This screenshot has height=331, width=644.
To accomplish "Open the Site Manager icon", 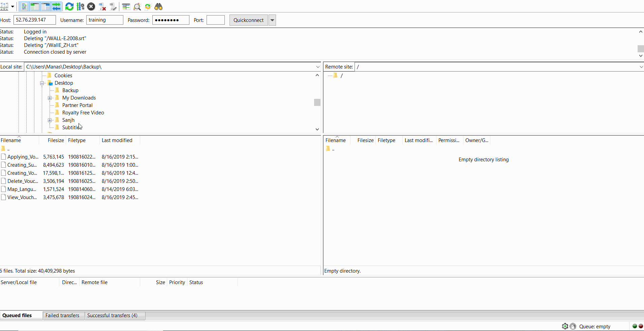I will click(4, 6).
